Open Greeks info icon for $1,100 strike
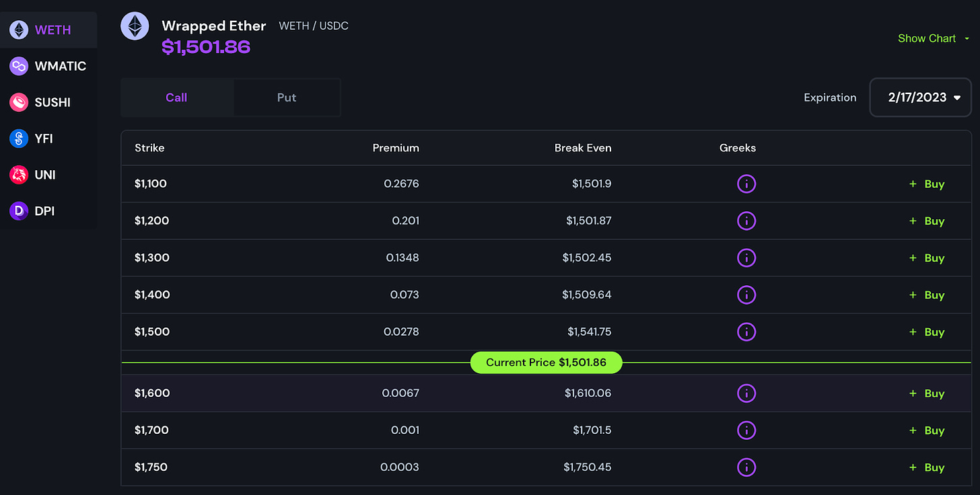 [746, 184]
